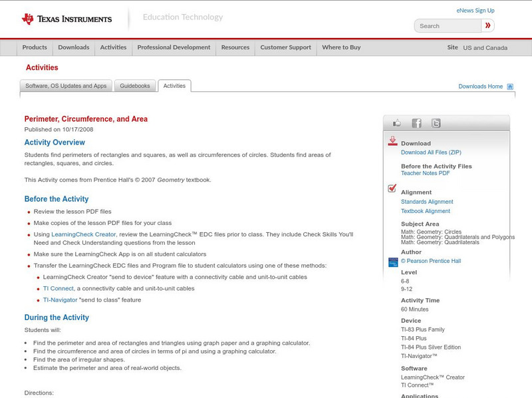
Task: Click the Pearson Prentice Hall author thumbnail
Action: pos(393,262)
